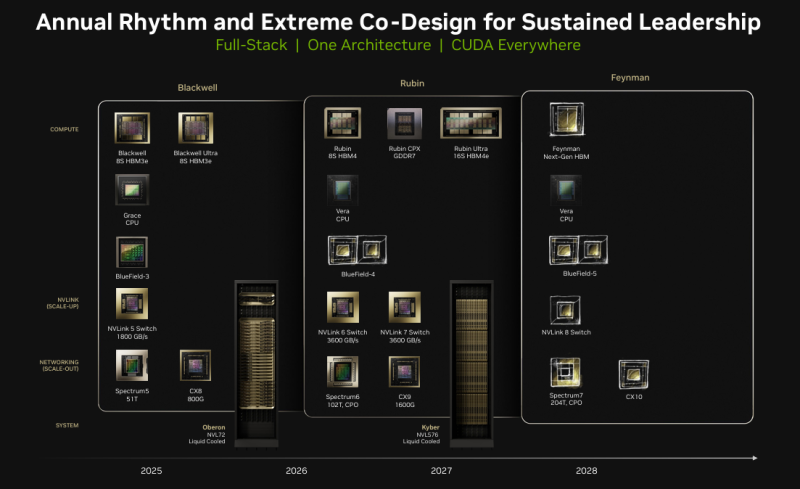Click the 2026 year on timeline
Image resolution: width=800 pixels, height=489 pixels.
pyautogui.click(x=296, y=471)
